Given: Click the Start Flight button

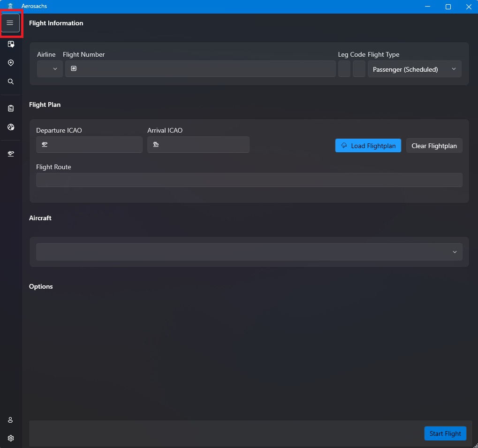Looking at the screenshot, I should (445, 433).
